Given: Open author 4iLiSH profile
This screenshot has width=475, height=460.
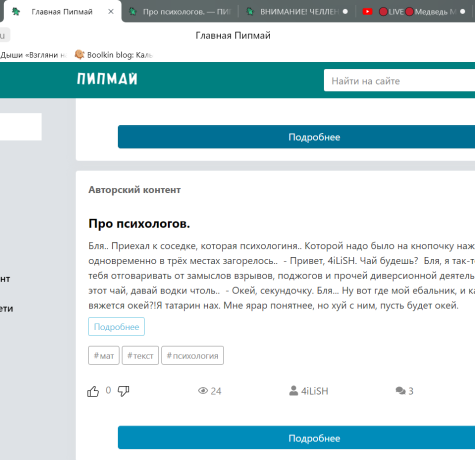Looking at the screenshot, I should [x=309, y=391].
